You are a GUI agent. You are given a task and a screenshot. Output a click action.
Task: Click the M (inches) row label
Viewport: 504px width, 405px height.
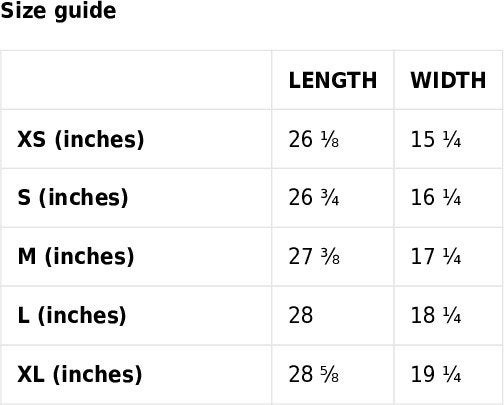(76, 256)
